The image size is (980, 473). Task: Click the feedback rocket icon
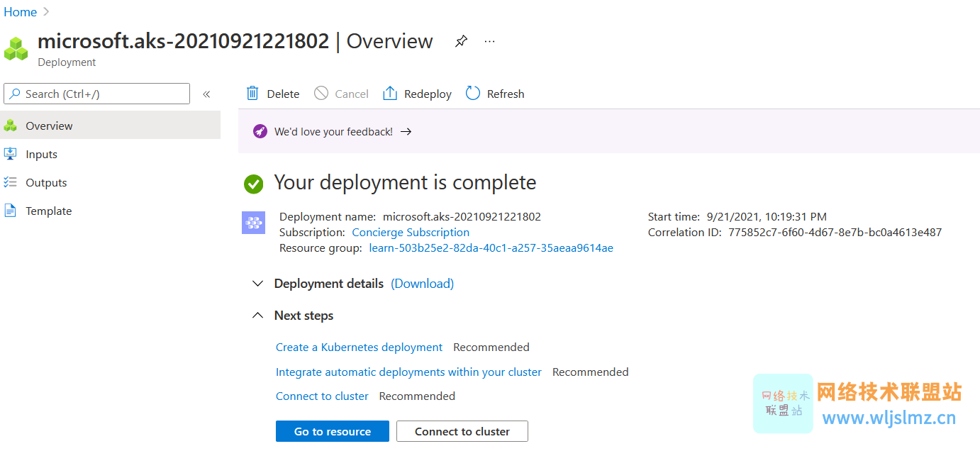pyautogui.click(x=260, y=131)
